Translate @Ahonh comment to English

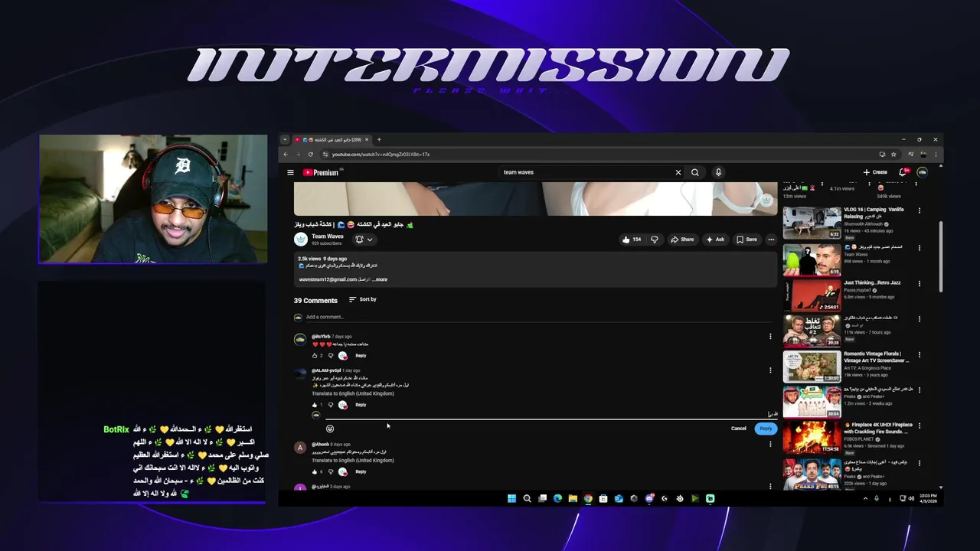[x=353, y=461]
